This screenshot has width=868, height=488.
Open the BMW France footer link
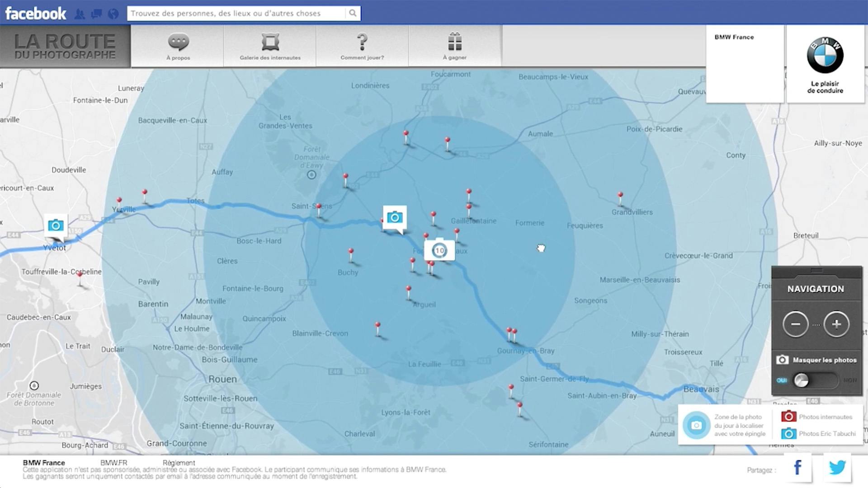(44, 463)
